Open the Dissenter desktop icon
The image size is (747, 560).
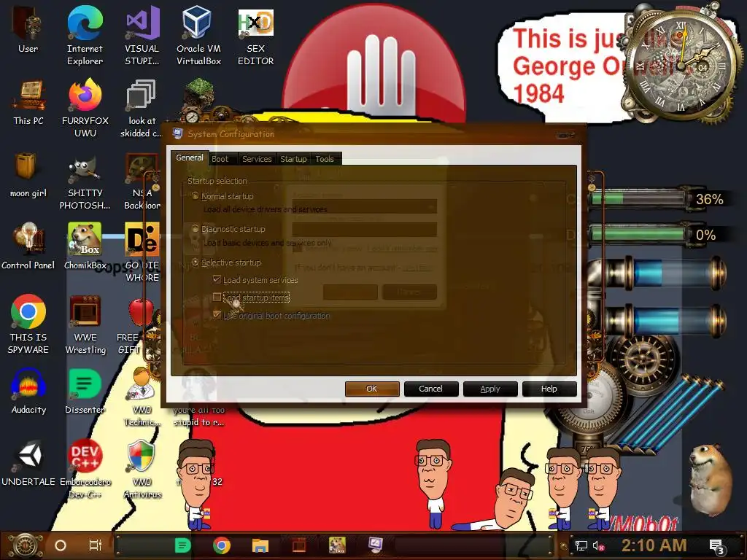pyautogui.click(x=85, y=392)
